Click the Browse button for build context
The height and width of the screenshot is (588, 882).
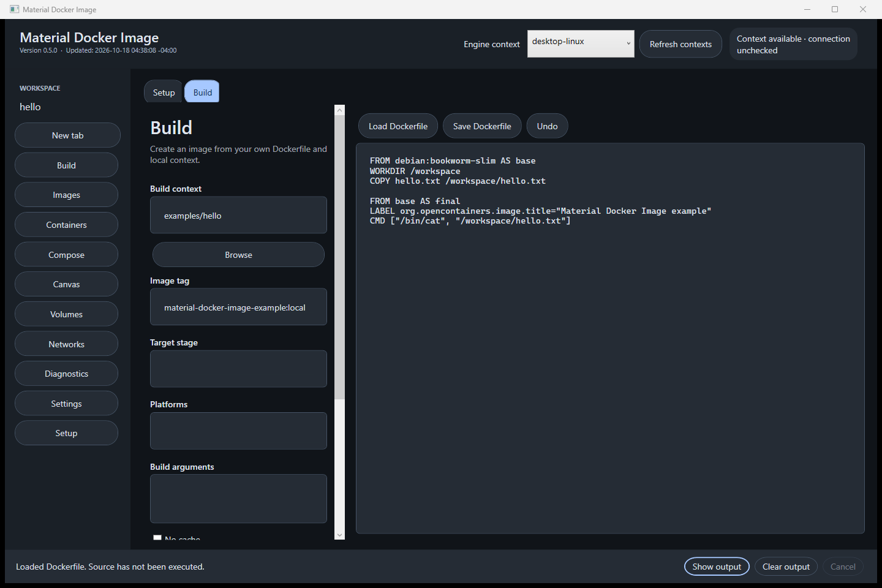coord(238,255)
